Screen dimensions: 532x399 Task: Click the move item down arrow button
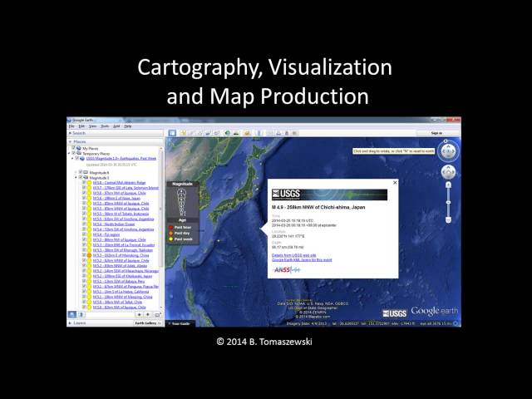(x=148, y=314)
